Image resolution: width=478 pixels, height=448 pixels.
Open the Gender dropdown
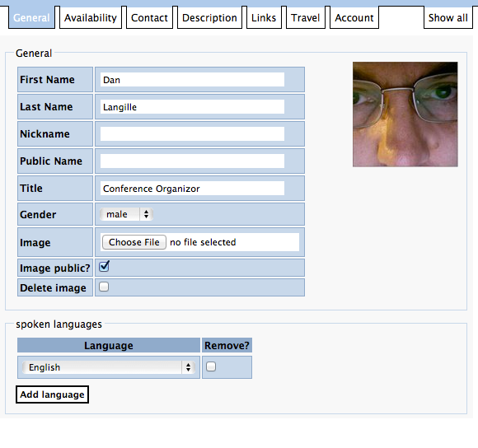[x=127, y=214]
